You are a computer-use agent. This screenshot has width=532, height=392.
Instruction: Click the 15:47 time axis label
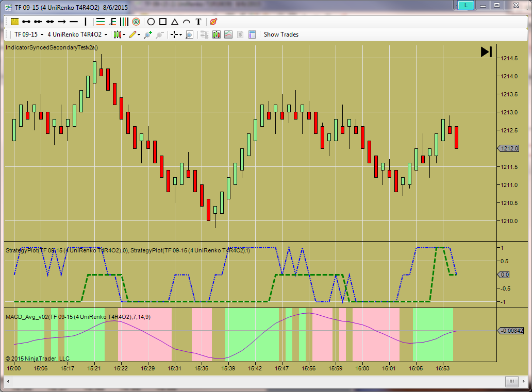(281, 368)
